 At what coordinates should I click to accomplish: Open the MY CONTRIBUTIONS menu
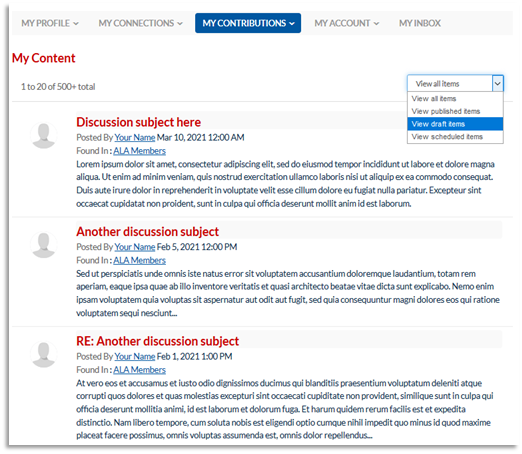(248, 23)
